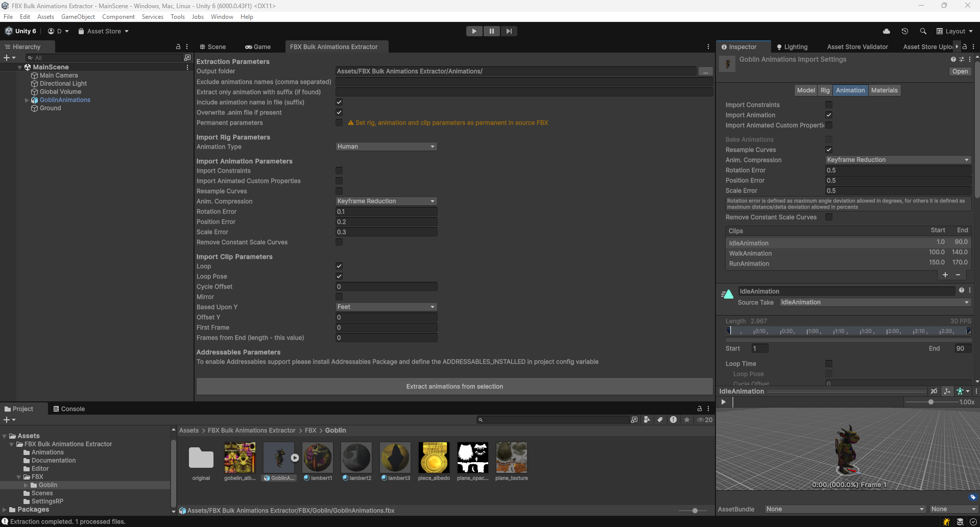
Task: Toggle Overwrite .anim file if present
Action: click(339, 112)
